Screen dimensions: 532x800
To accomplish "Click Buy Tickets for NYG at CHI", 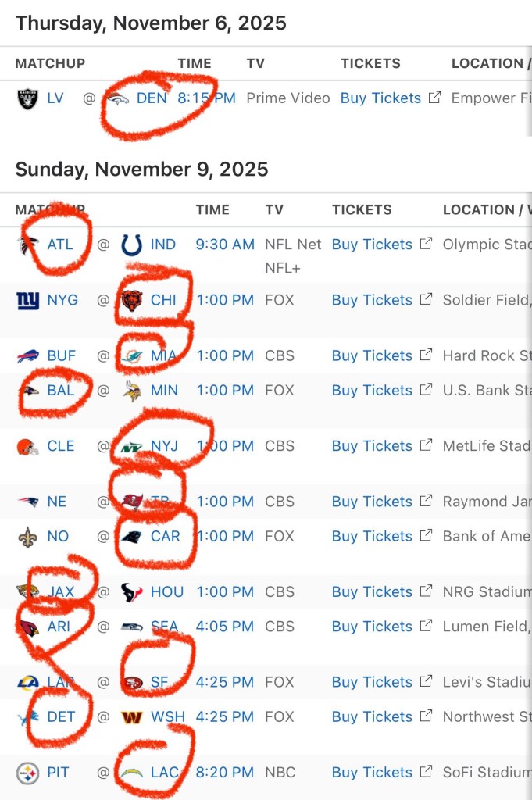I will (x=372, y=300).
